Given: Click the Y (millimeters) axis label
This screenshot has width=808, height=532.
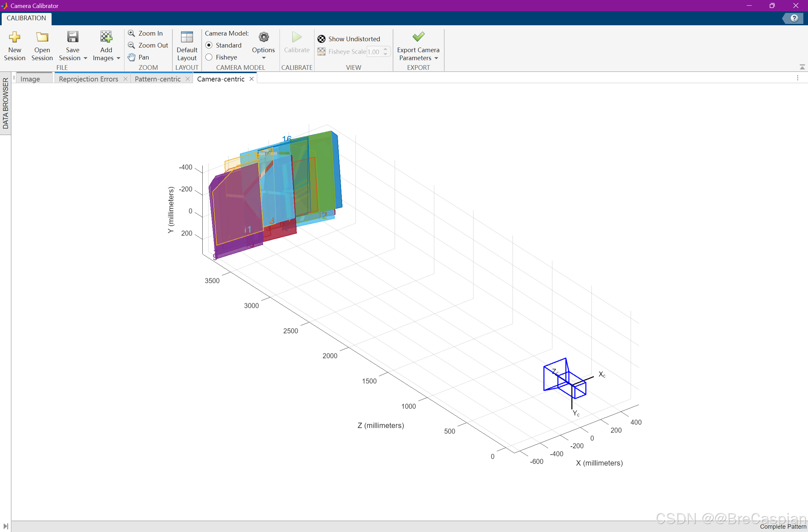Looking at the screenshot, I should point(171,210).
